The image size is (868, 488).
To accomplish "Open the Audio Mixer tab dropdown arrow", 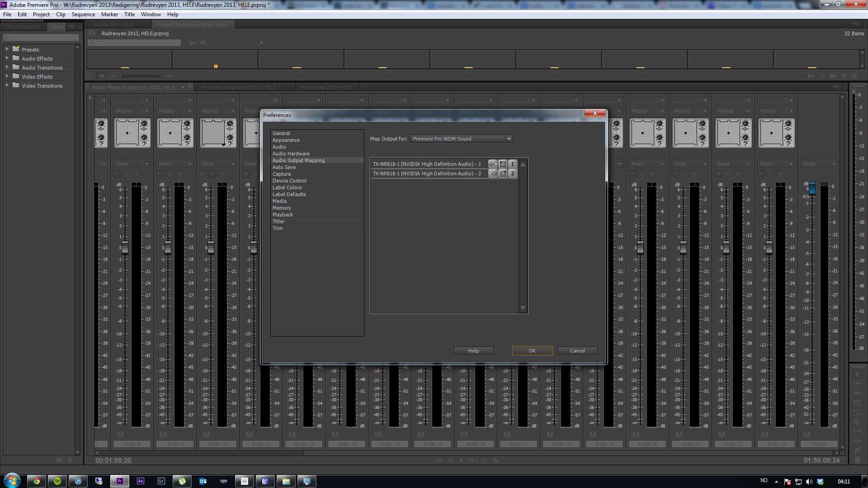I will click(183, 87).
